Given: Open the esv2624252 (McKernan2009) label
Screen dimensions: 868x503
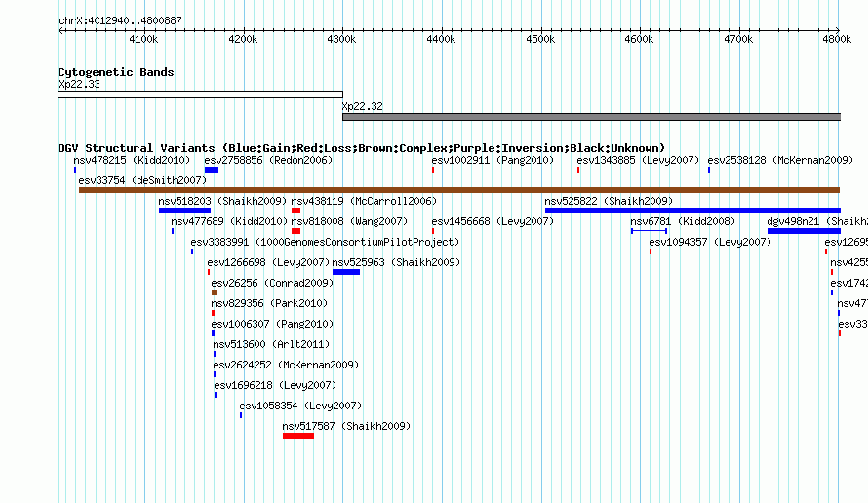Looking at the screenshot, I should pyautogui.click(x=286, y=365).
